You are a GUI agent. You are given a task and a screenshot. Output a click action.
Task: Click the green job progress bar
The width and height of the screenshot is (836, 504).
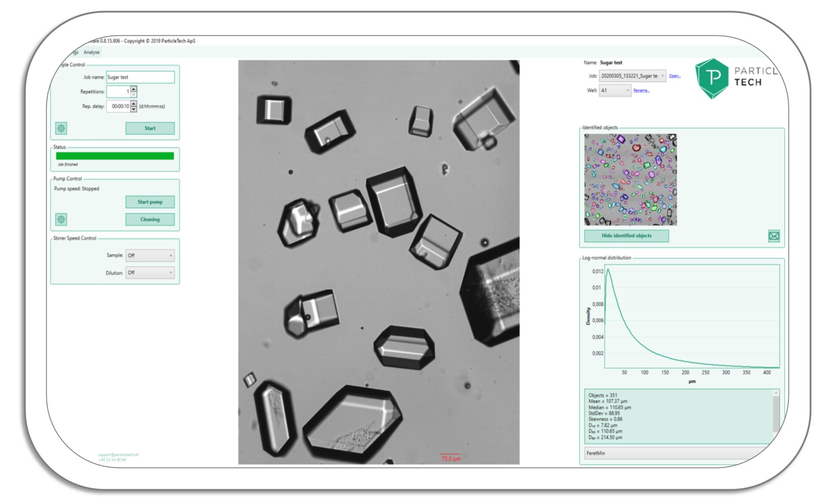[x=114, y=156]
